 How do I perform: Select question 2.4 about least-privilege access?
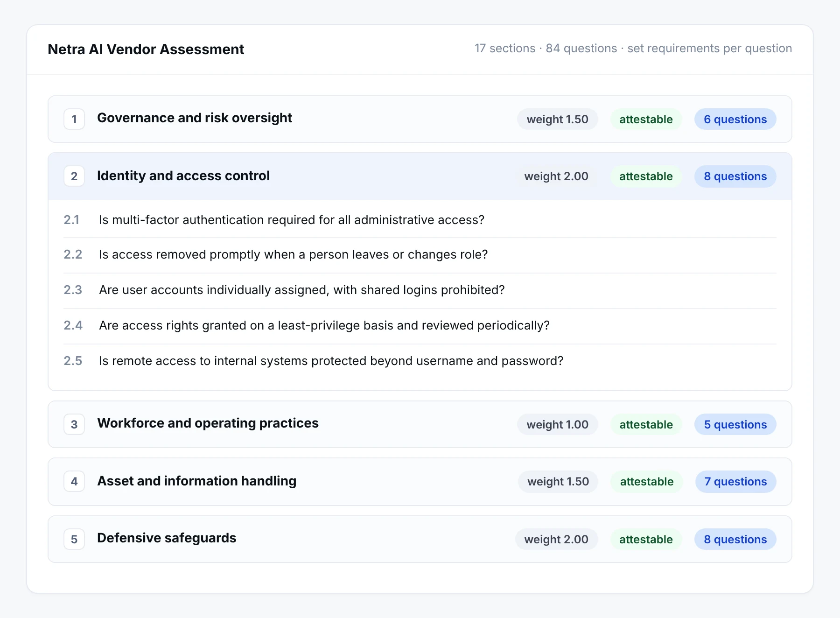pos(420,326)
